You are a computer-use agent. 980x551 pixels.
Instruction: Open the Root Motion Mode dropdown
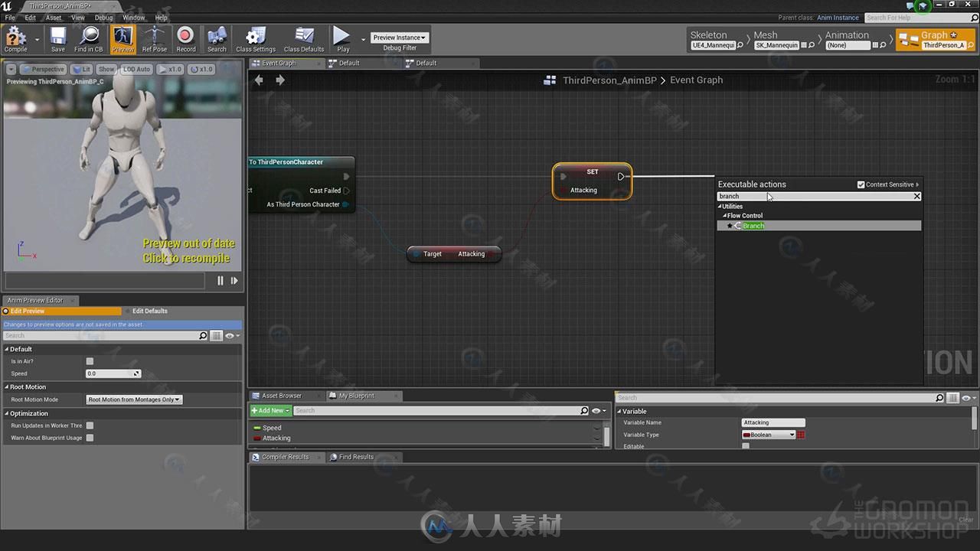click(134, 399)
